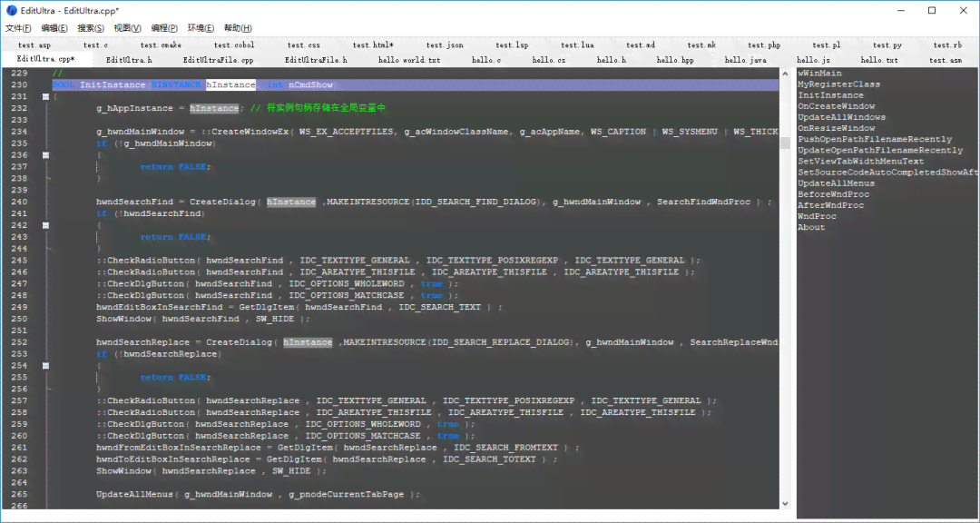Switch to the test.json tab
This screenshot has height=523, width=980.
point(445,45)
